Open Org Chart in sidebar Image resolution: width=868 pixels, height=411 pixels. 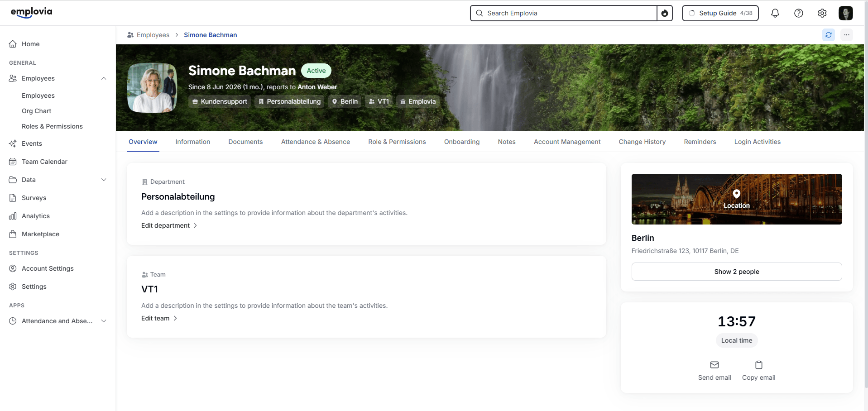37,111
